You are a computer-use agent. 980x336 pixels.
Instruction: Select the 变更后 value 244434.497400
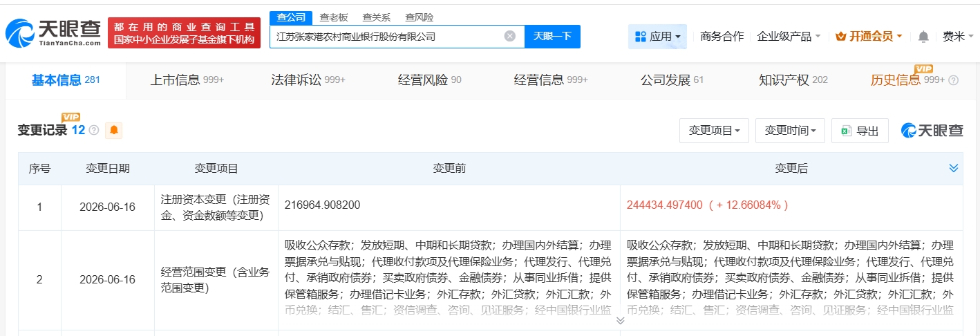(x=665, y=205)
